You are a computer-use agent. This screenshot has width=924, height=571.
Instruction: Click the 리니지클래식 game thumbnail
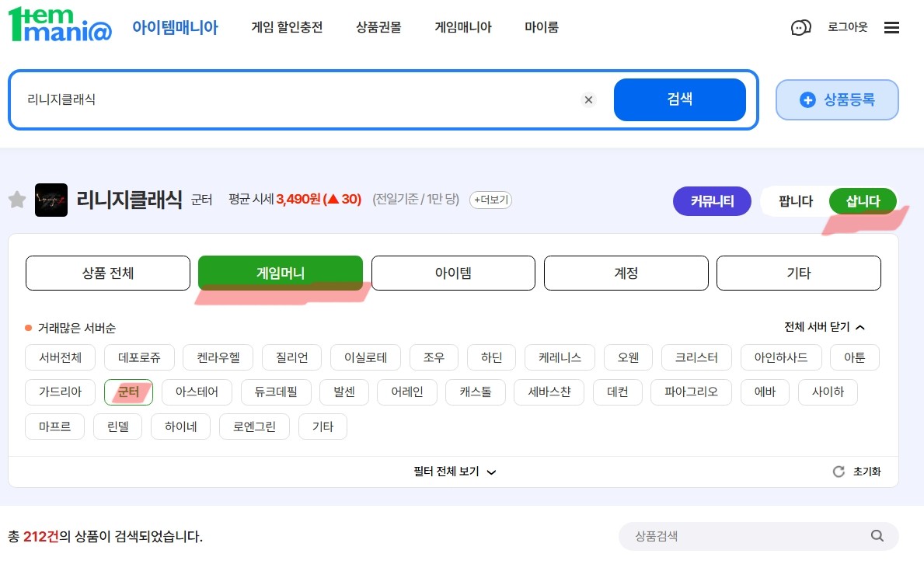coord(51,200)
